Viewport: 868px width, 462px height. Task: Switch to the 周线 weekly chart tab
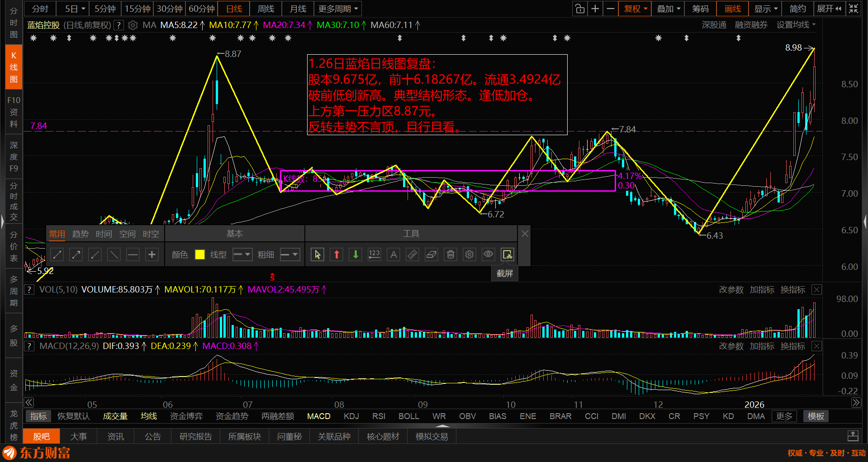(x=266, y=9)
